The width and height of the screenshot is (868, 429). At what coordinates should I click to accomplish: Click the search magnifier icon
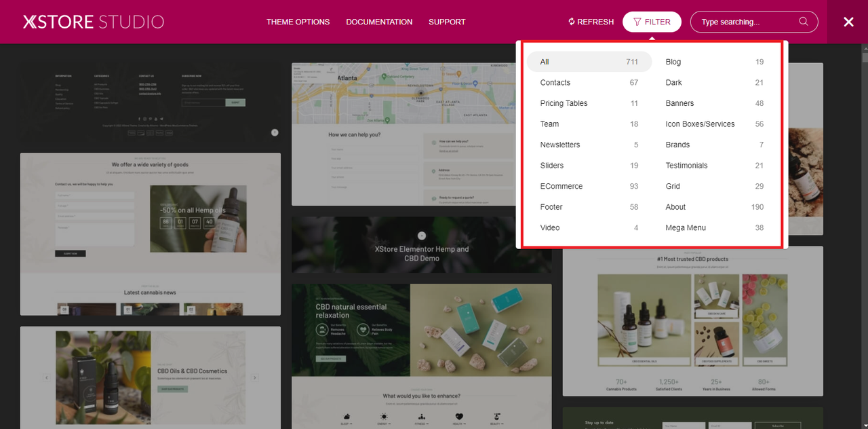[x=804, y=22]
